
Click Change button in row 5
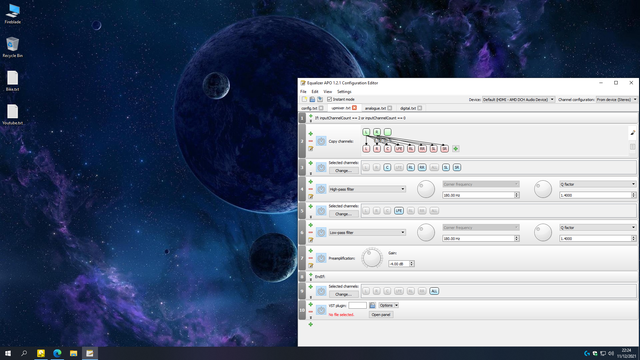[344, 214]
